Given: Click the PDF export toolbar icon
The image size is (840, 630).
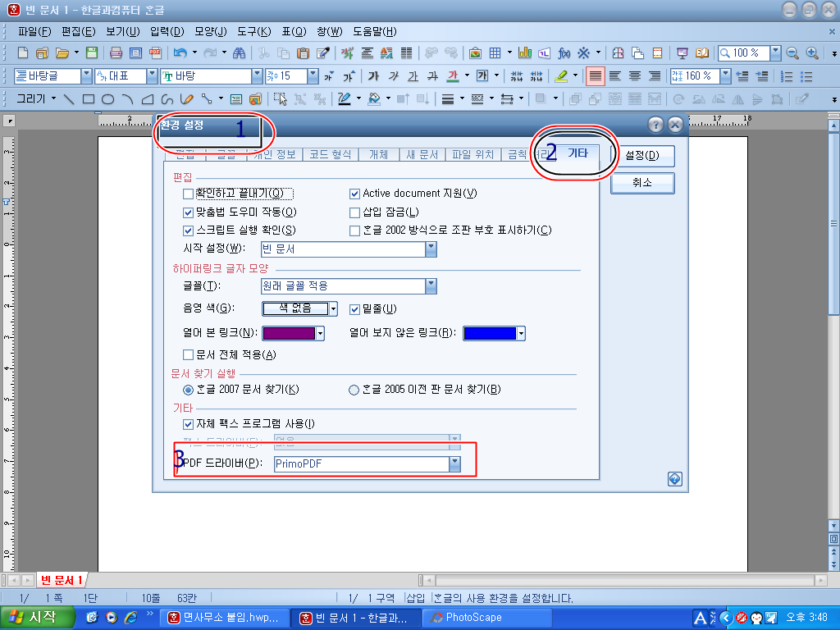Looking at the screenshot, I should (155, 53).
